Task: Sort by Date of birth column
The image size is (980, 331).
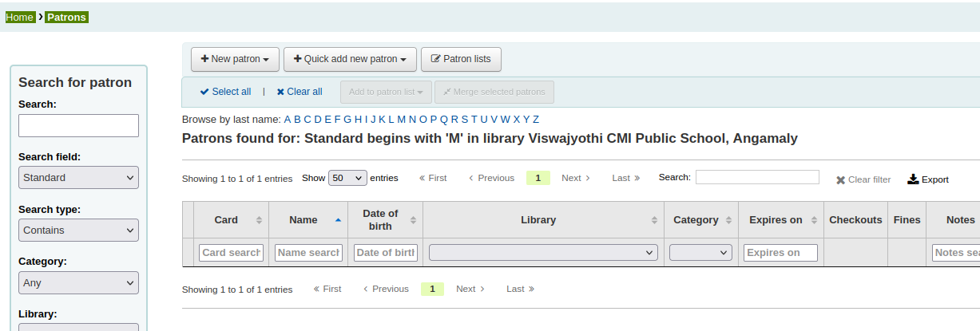Action: [413, 220]
